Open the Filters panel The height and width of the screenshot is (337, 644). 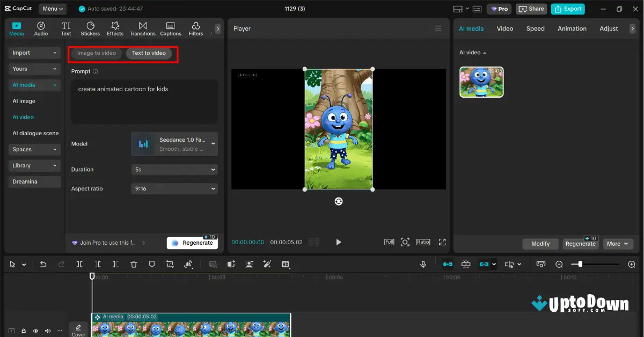195,28
